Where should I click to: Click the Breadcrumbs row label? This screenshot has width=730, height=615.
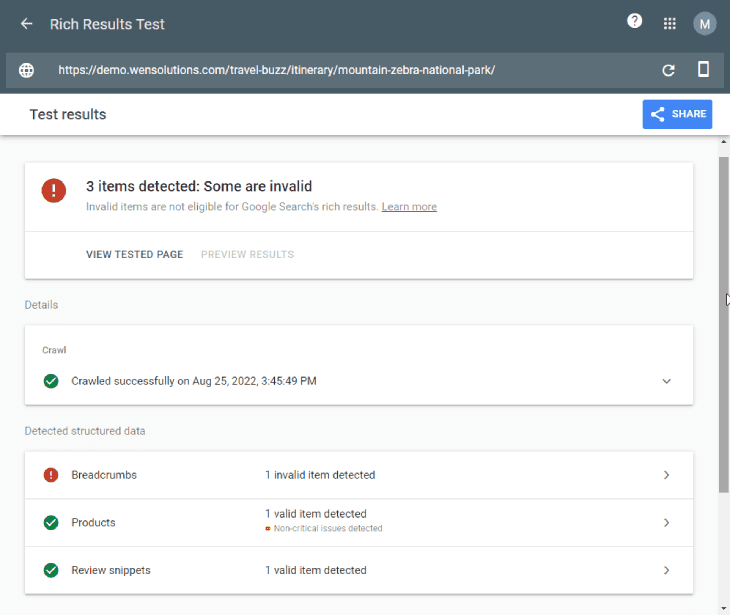click(104, 475)
